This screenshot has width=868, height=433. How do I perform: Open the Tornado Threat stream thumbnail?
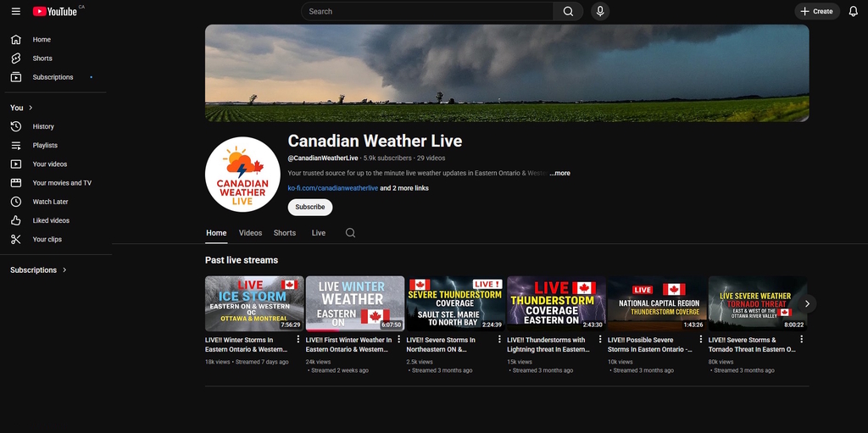click(x=757, y=303)
